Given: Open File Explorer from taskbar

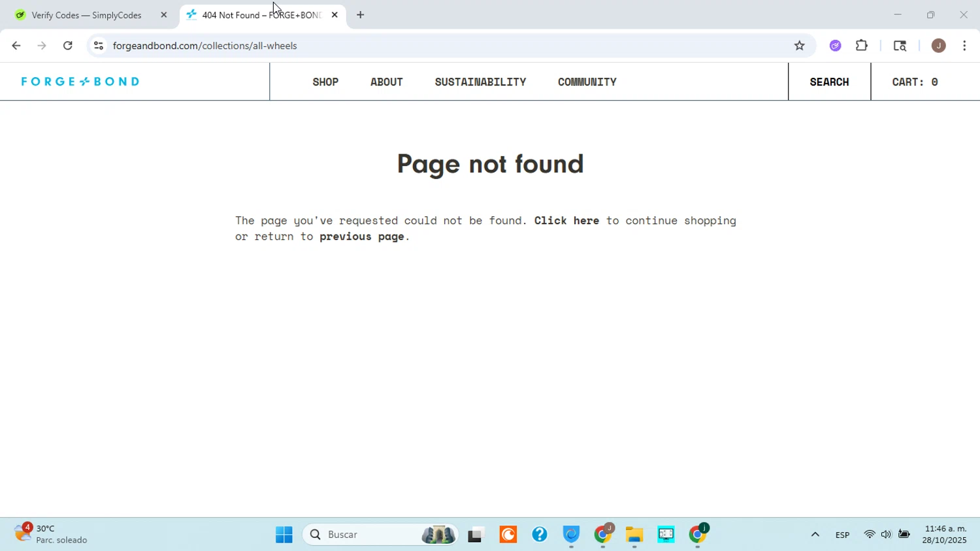Looking at the screenshot, I should tap(634, 535).
